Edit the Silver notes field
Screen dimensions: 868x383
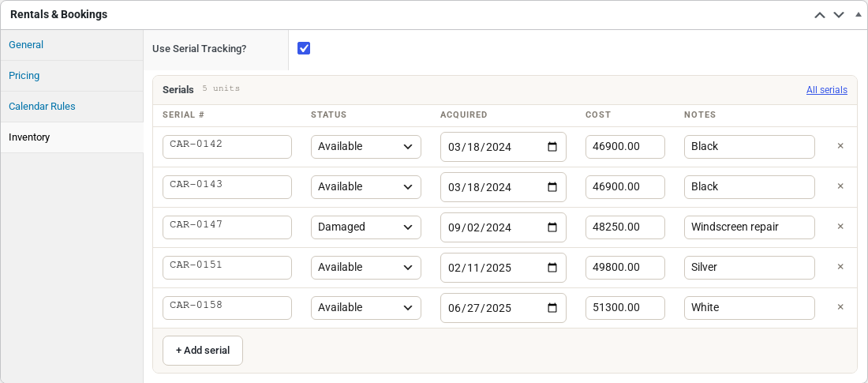point(750,267)
